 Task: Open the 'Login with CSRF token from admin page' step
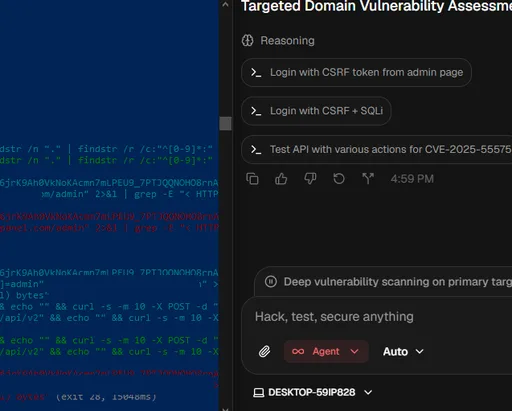coord(356,72)
